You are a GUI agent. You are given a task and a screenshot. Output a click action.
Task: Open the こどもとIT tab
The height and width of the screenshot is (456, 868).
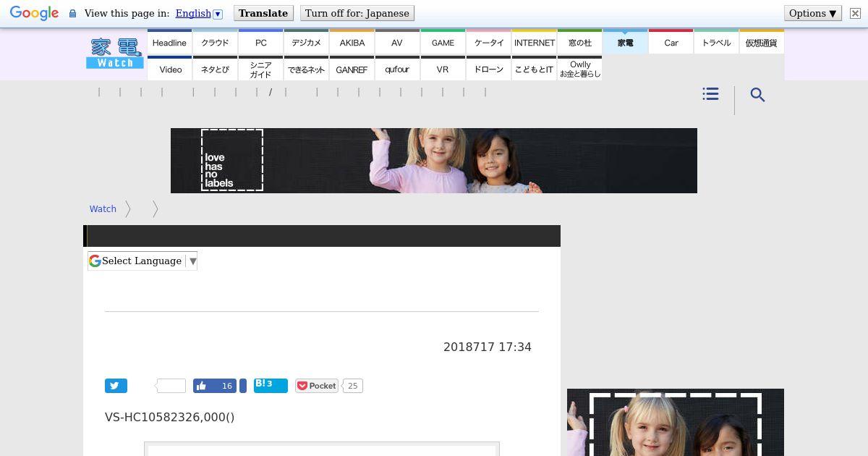[x=534, y=69]
